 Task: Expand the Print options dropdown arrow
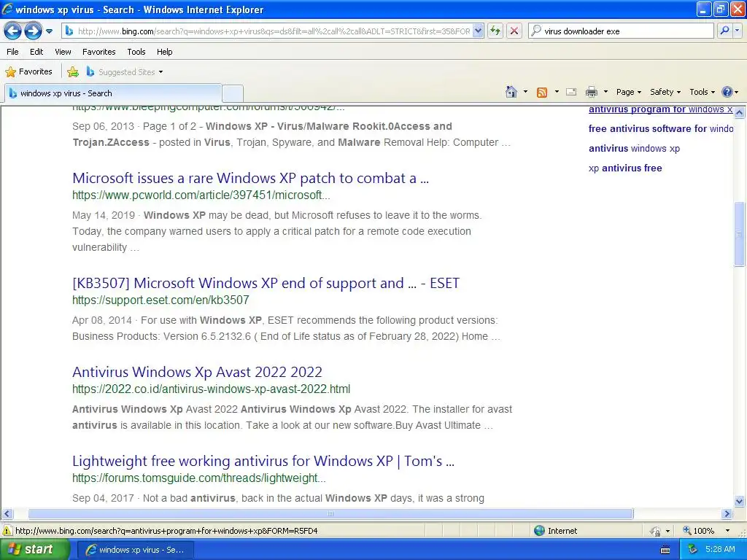(605, 92)
